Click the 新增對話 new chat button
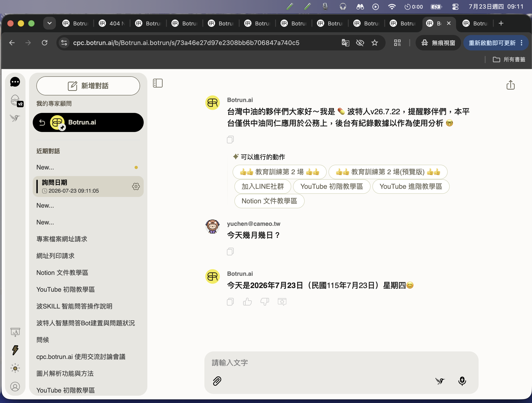Image resolution: width=532 pixels, height=403 pixels. pos(88,86)
